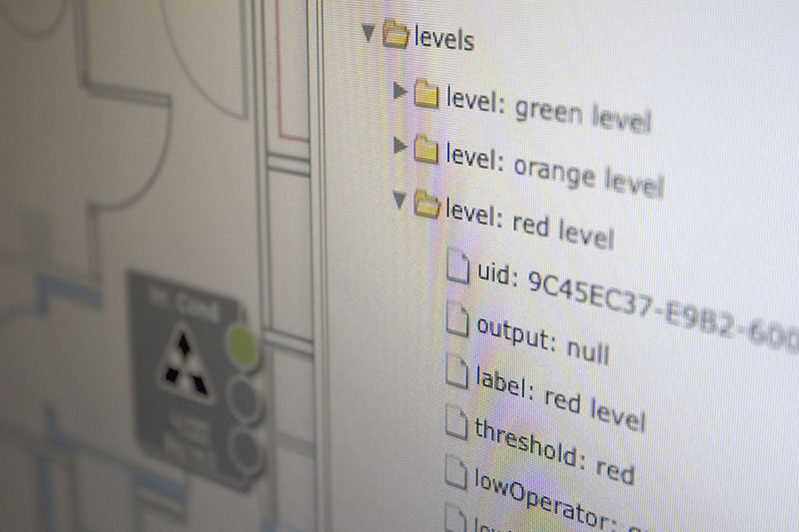The height and width of the screenshot is (532, 799).
Task: Select the 'threshold: red' tree entry
Action: click(x=554, y=452)
